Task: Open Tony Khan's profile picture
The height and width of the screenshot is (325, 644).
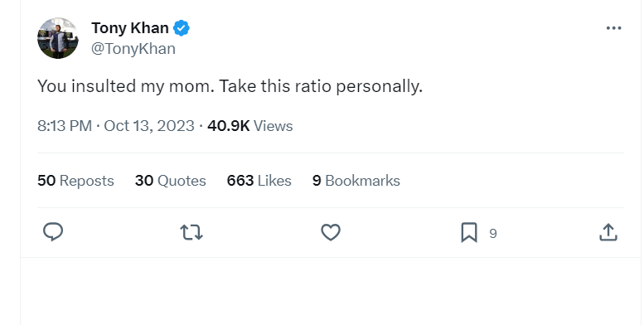Action: click(x=58, y=38)
